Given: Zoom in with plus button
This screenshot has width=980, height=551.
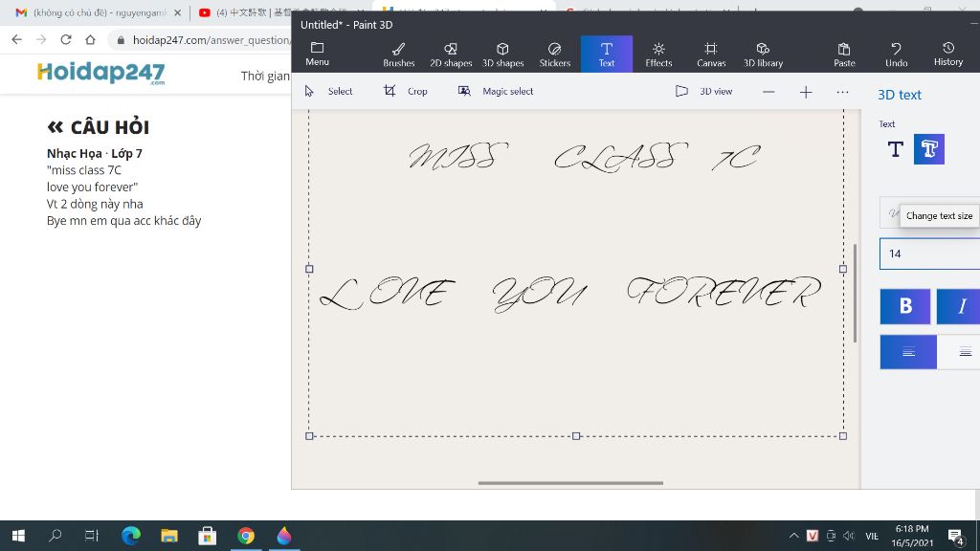Looking at the screenshot, I should click(x=806, y=92).
